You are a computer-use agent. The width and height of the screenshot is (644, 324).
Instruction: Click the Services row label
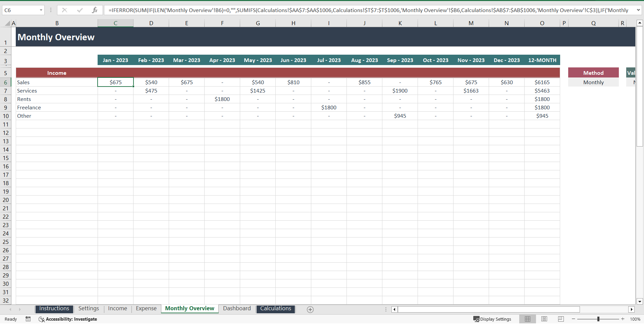pos(57,91)
